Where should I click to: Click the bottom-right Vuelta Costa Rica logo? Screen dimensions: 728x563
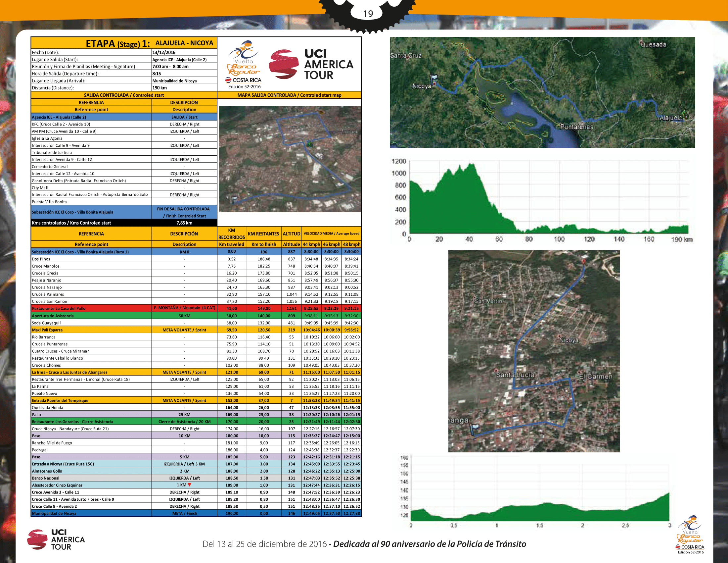[x=690, y=535]
